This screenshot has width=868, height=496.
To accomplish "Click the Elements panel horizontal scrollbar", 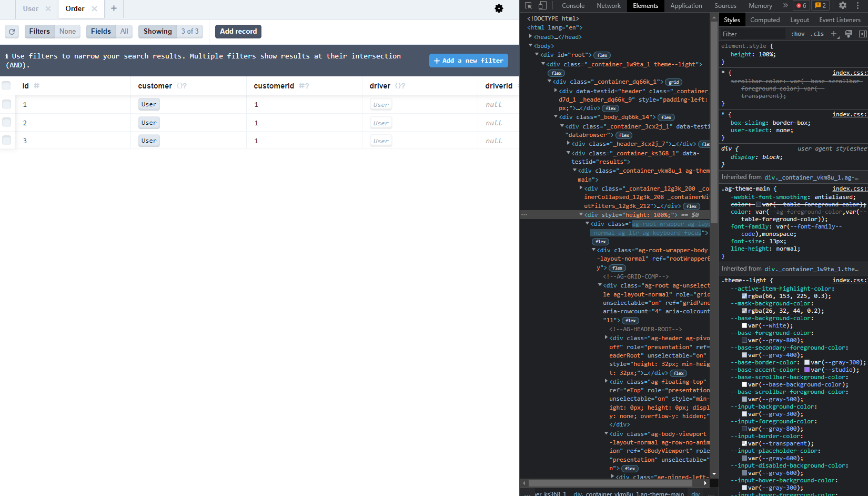I will coord(610,483).
